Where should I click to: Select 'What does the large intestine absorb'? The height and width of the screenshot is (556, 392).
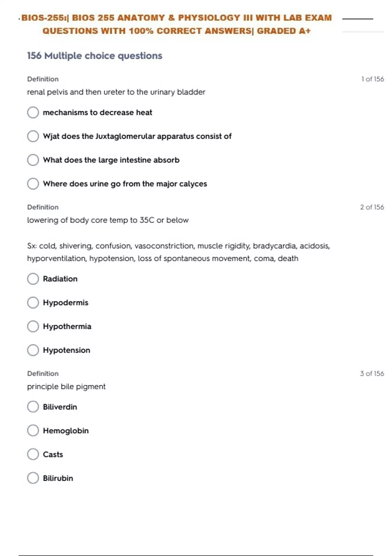[33, 160]
